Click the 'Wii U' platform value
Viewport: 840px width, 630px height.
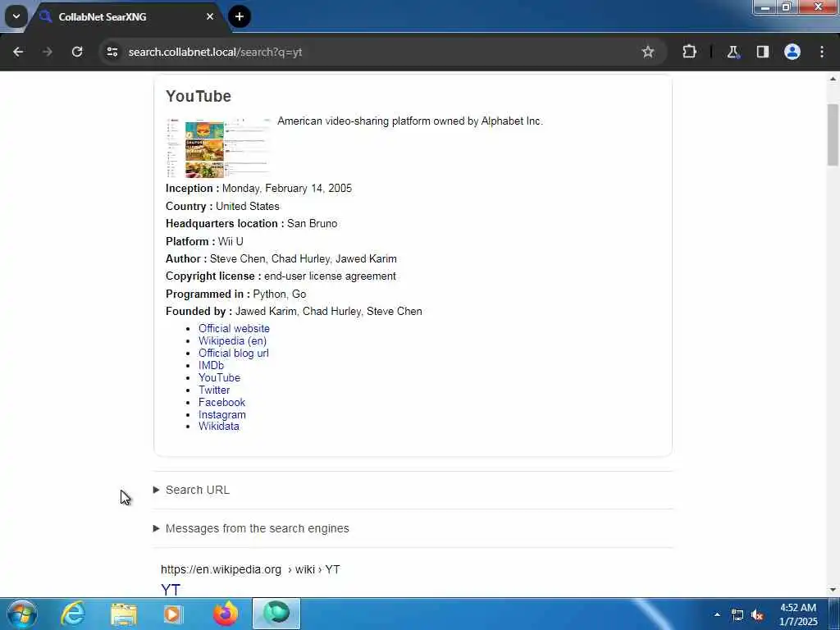(231, 241)
